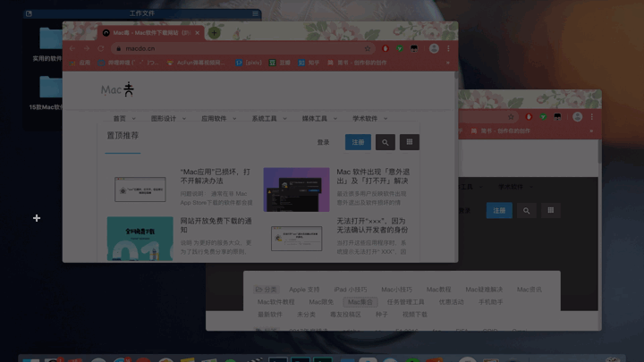Select the highlighted Mac集合 category tag
The height and width of the screenshot is (362, 644).
(x=360, y=302)
